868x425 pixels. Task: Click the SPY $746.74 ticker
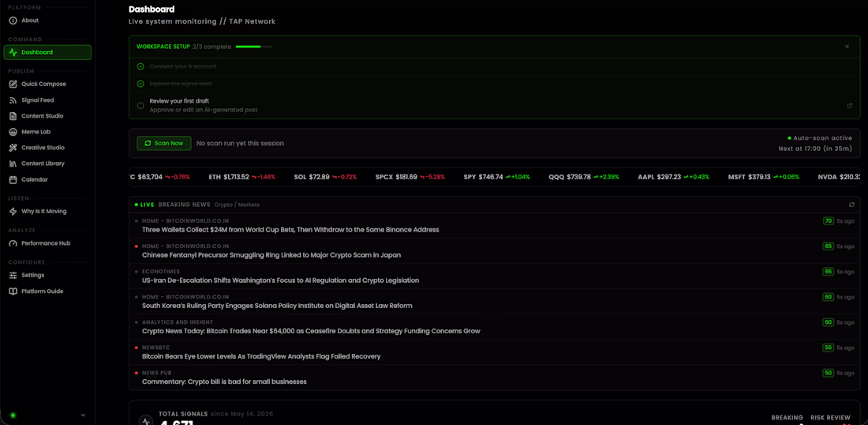tap(497, 177)
